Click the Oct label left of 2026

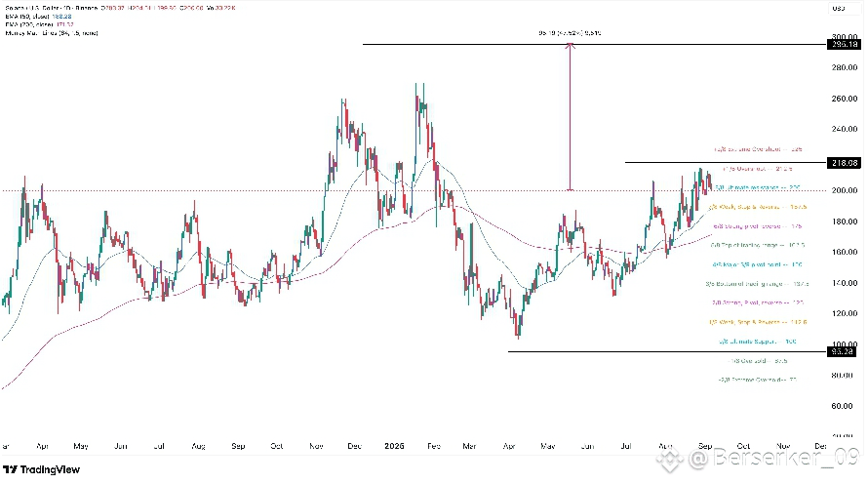point(277,446)
